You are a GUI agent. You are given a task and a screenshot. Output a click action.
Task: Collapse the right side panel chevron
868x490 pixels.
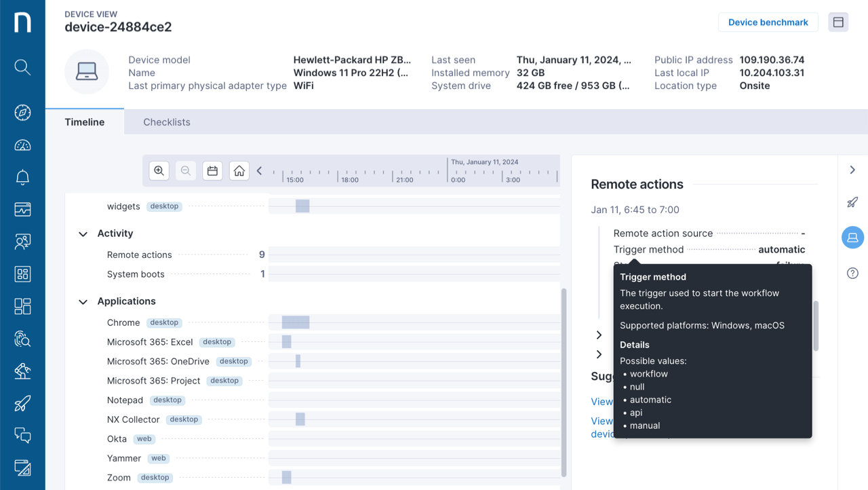[x=852, y=170]
